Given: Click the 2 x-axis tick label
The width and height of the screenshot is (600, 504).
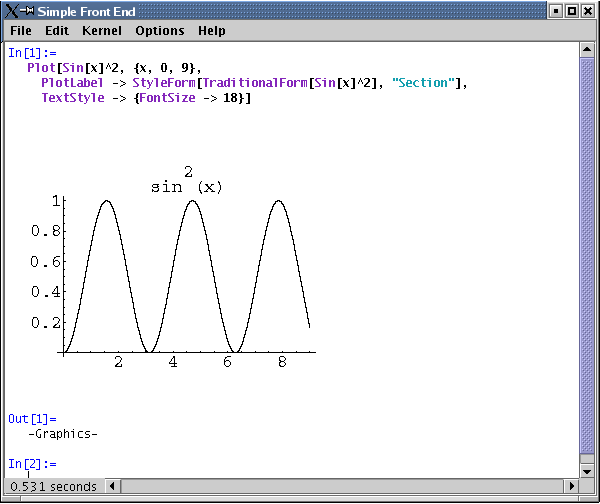Looking at the screenshot, I should [x=119, y=362].
